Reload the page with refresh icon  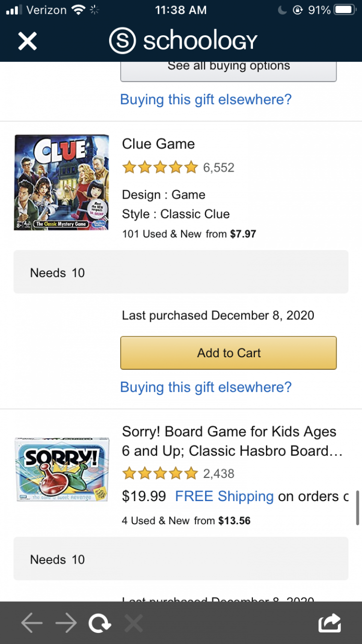coord(100,624)
